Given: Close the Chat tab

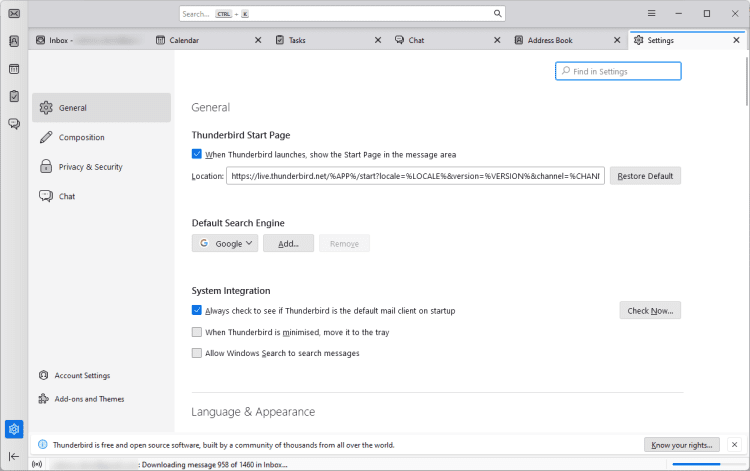Looking at the screenshot, I should (497, 40).
